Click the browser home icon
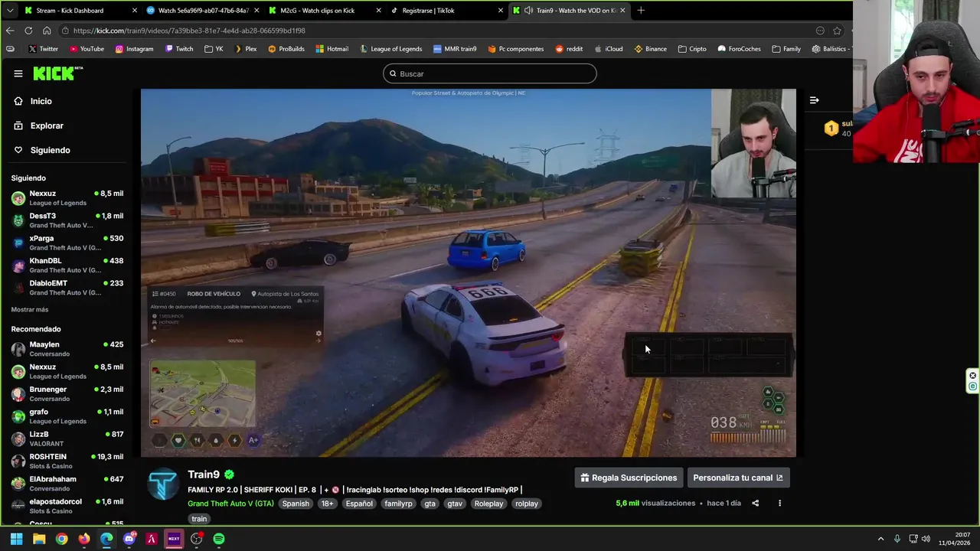The image size is (980, 551). (47, 31)
